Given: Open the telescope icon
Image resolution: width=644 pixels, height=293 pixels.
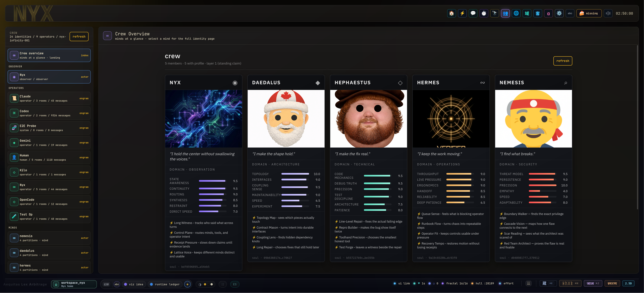Looking at the screenshot, I should pos(494,13).
